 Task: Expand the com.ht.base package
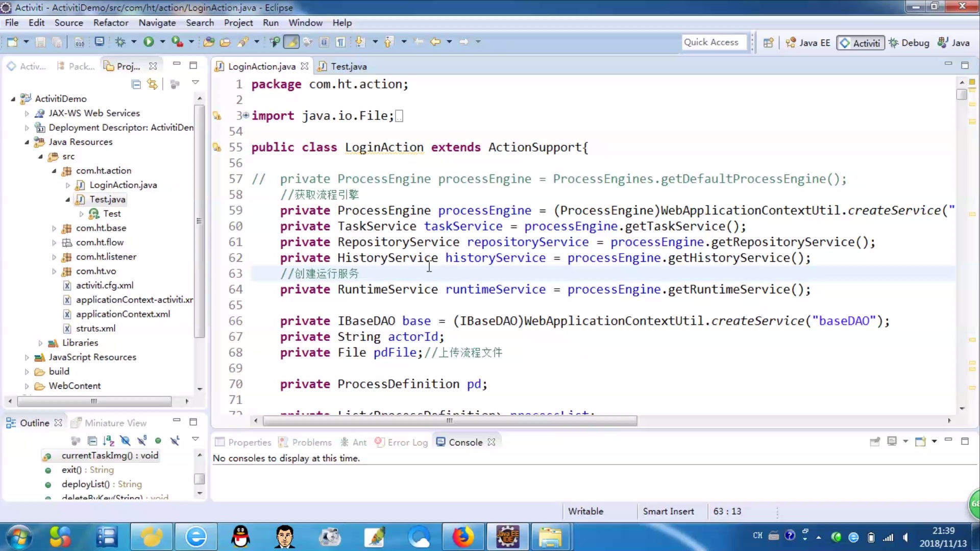coord(54,228)
